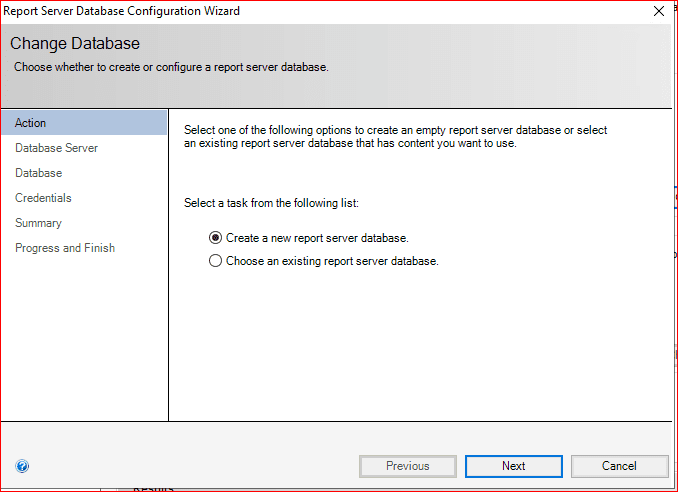The height and width of the screenshot is (492, 678).
Task: Close the Report Server Database Configuration Wizard
Action: pos(658,11)
